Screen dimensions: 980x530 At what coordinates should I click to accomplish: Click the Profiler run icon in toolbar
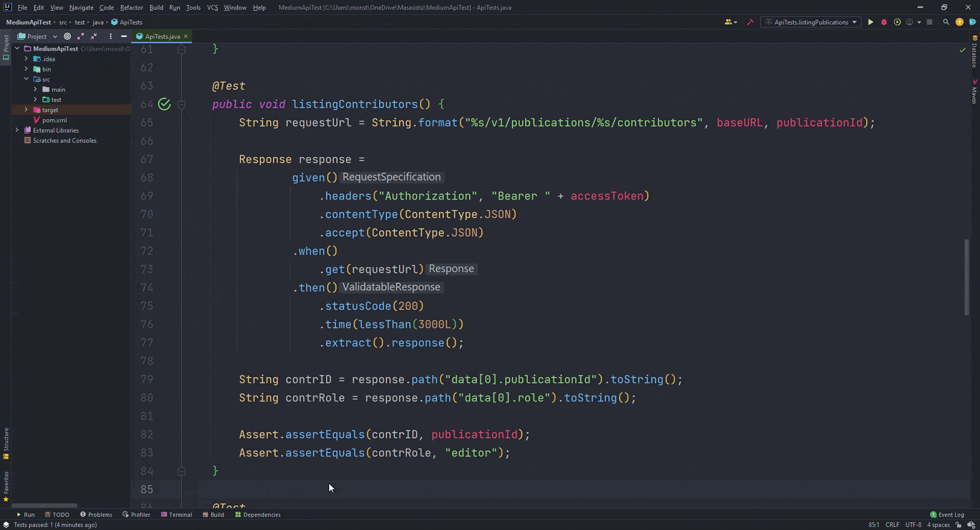pyautogui.click(x=910, y=22)
